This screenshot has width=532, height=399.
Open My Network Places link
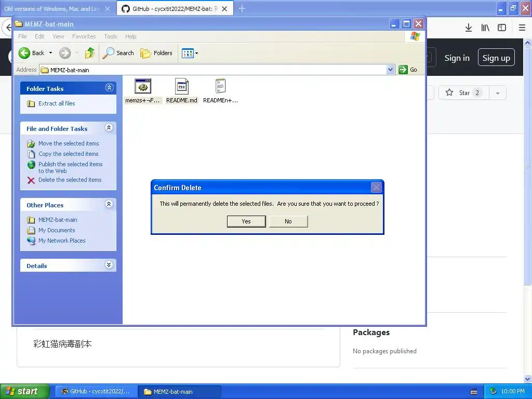(62, 241)
